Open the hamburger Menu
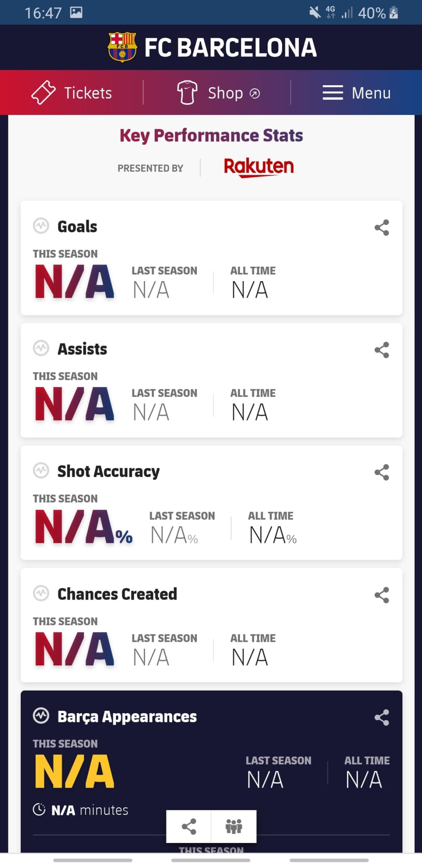The image size is (422, 868). pos(356,93)
